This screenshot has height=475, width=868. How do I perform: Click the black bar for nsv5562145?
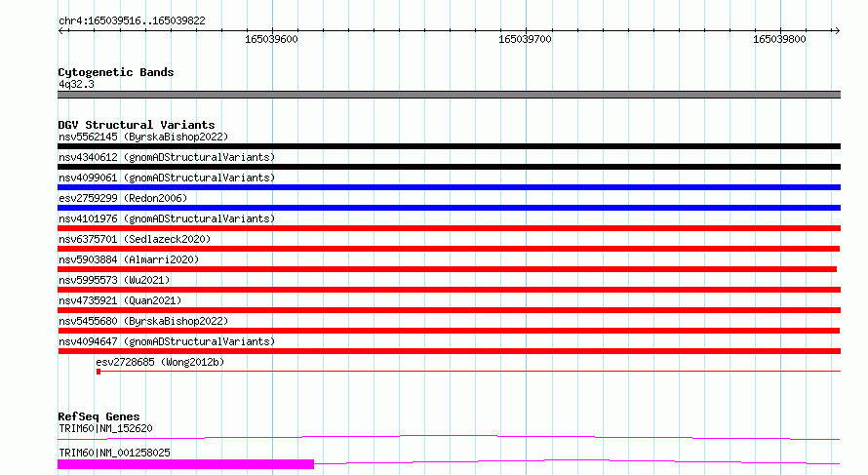449,146
